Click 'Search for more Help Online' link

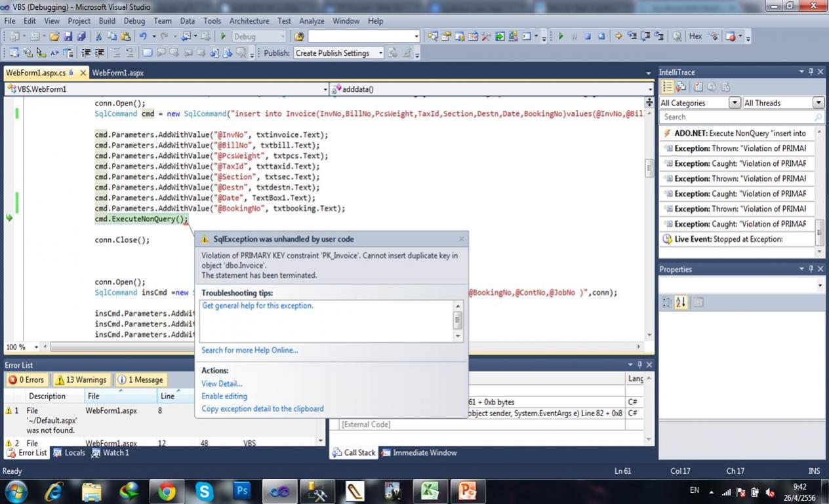[250, 350]
